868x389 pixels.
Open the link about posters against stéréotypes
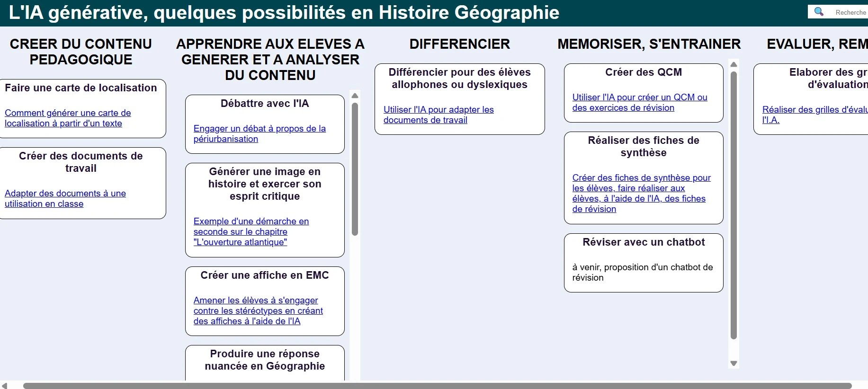(x=258, y=310)
